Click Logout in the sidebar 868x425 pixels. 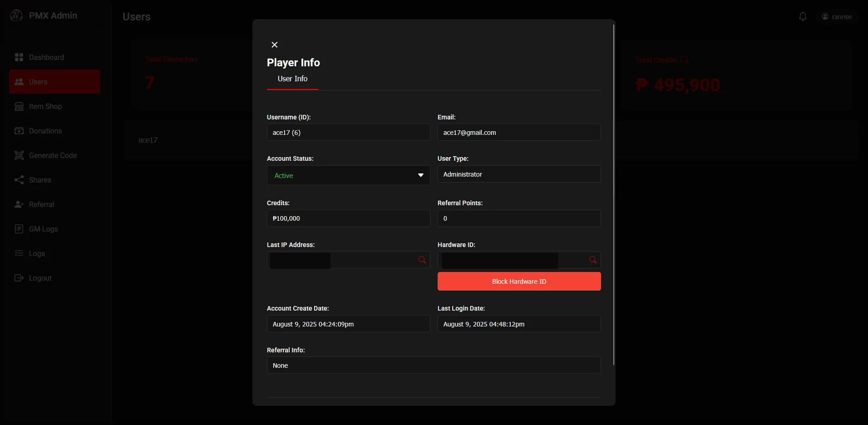click(x=40, y=278)
